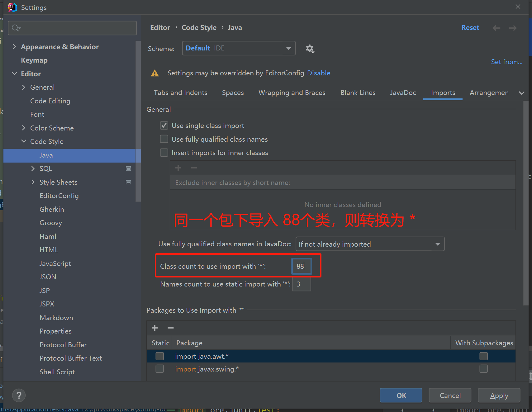Select Groovy code style
Image resolution: width=532 pixels, height=412 pixels.
[51, 223]
